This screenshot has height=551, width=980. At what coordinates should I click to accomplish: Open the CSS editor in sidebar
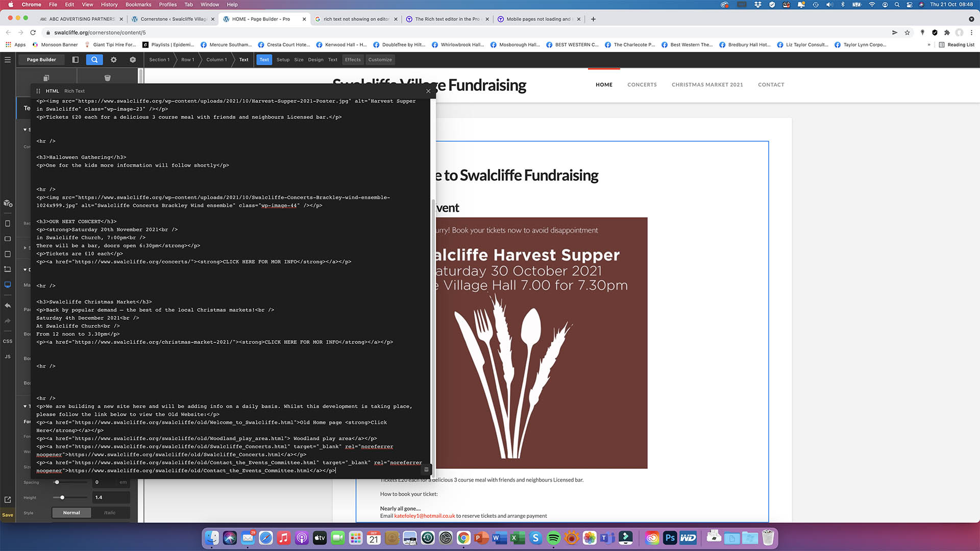8,341
